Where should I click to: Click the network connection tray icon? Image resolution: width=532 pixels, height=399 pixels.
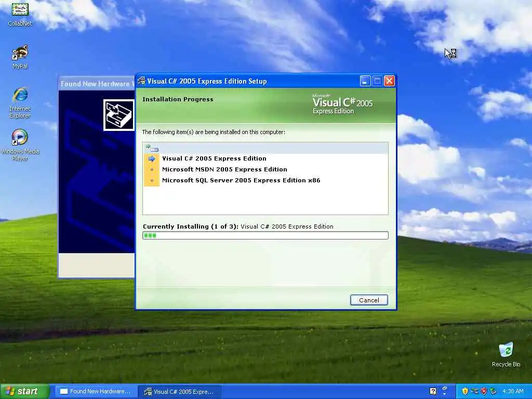pyautogui.click(x=475, y=391)
